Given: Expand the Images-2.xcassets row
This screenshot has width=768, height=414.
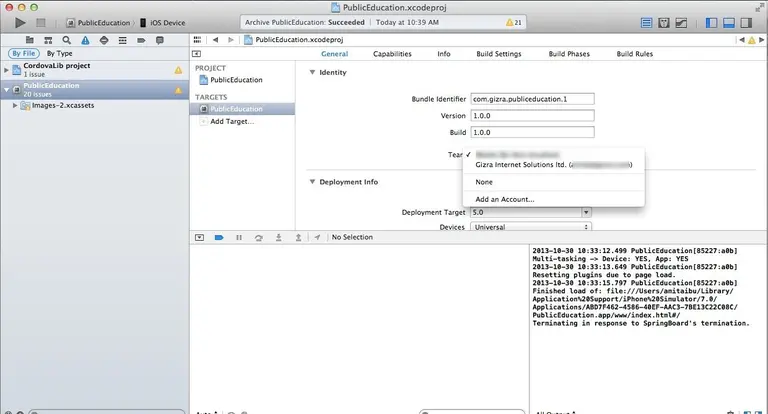Looking at the screenshot, I should (x=15, y=105).
